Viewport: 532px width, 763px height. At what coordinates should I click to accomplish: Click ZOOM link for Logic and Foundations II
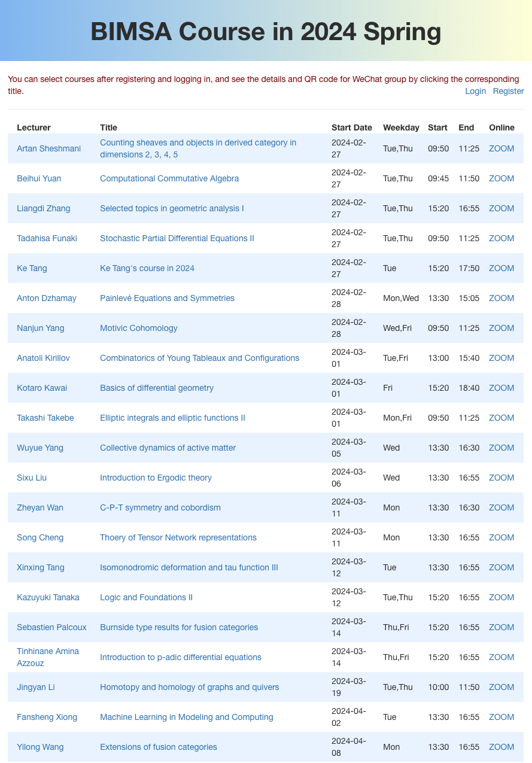point(501,597)
